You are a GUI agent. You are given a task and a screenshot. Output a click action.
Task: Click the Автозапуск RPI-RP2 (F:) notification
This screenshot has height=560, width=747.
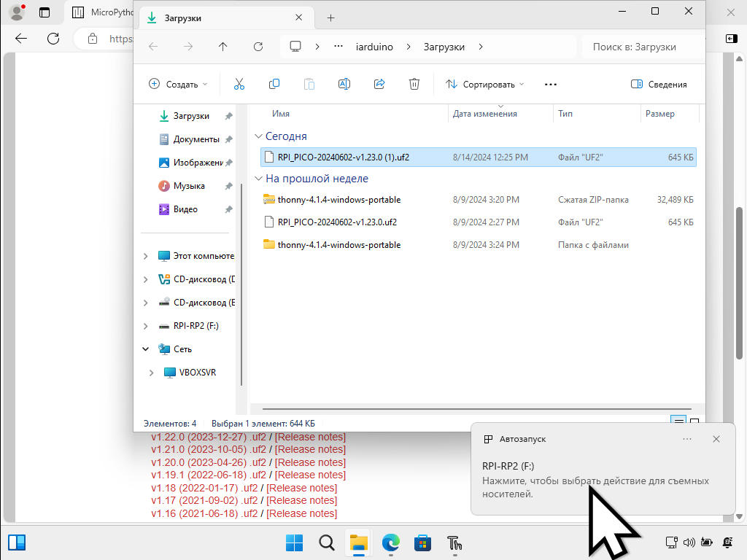(603, 469)
